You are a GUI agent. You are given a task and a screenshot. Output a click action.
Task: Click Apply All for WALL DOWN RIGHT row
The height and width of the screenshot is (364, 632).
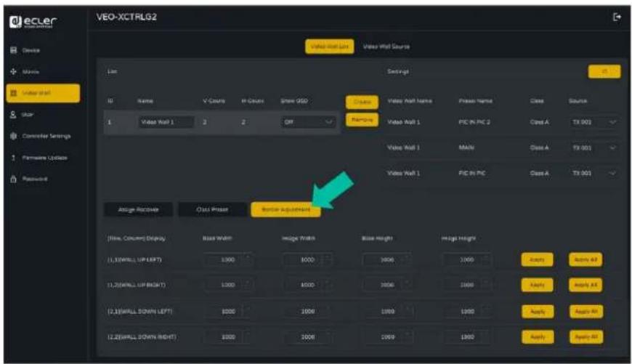coord(586,337)
